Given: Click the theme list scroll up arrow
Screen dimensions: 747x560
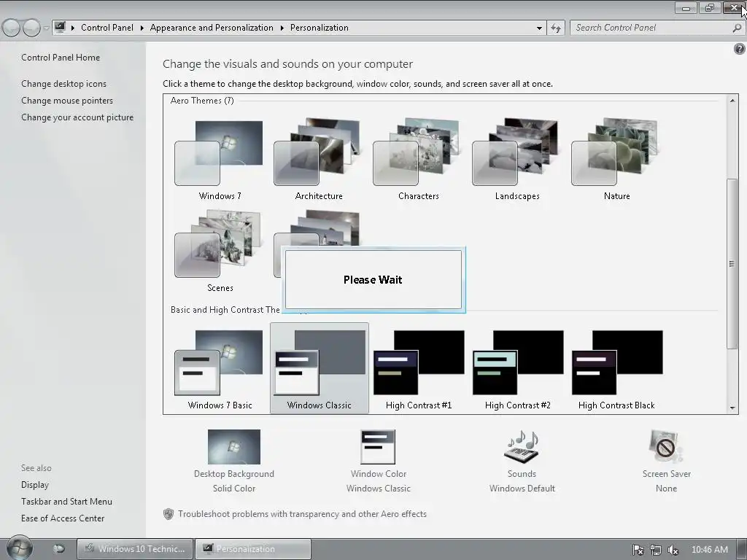Looking at the screenshot, I should coord(732,101).
